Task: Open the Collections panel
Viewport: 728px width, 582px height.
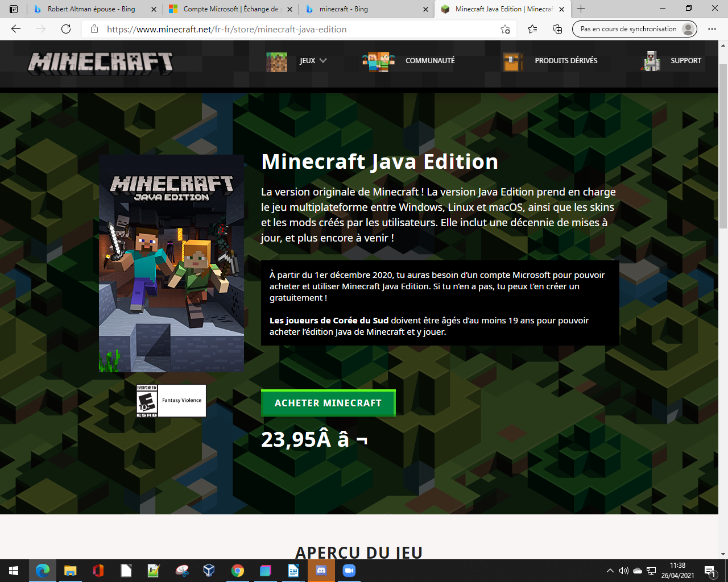Action: 557,29
